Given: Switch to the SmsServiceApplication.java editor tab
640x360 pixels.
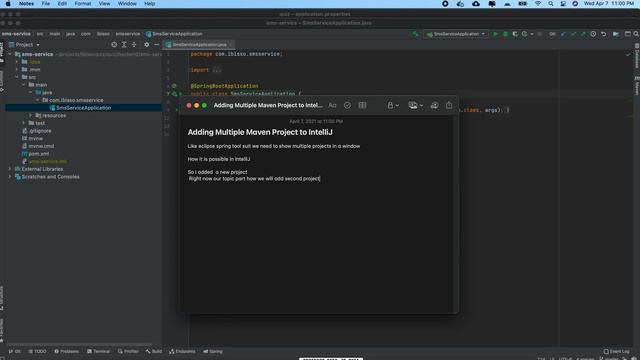Looking at the screenshot, I should pyautogui.click(x=199, y=44).
